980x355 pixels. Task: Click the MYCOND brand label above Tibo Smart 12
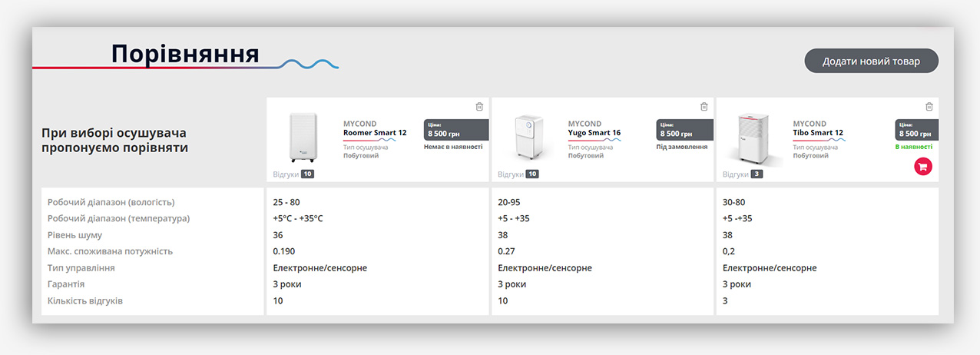(809, 124)
